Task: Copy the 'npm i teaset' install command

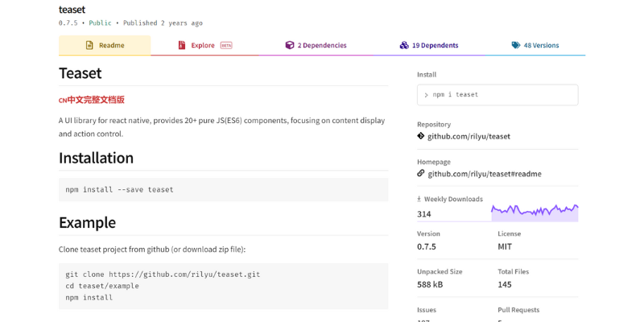Action: tap(497, 95)
